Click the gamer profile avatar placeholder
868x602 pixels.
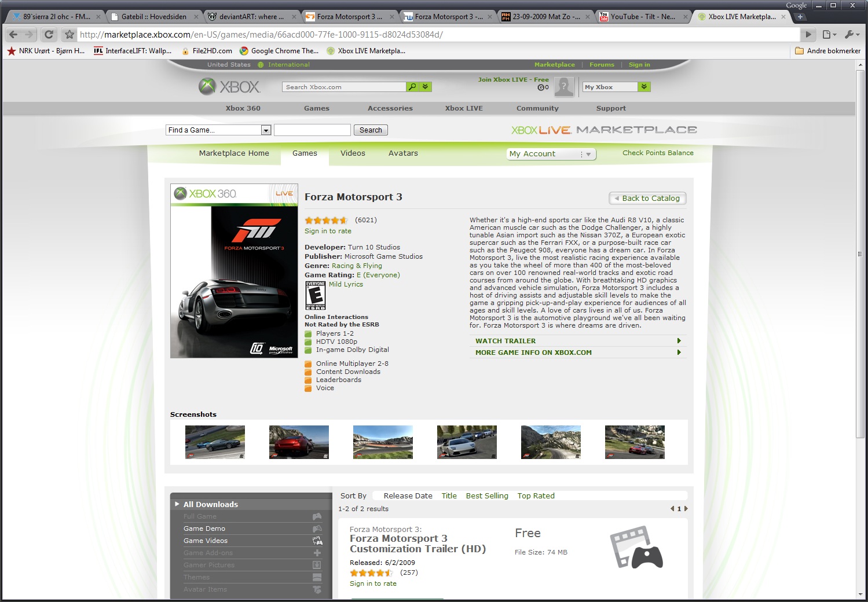[563, 87]
